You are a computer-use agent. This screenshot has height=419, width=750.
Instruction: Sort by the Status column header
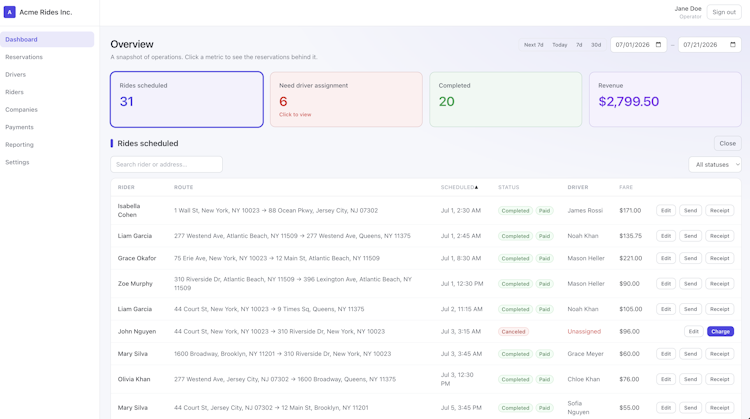(x=508, y=187)
